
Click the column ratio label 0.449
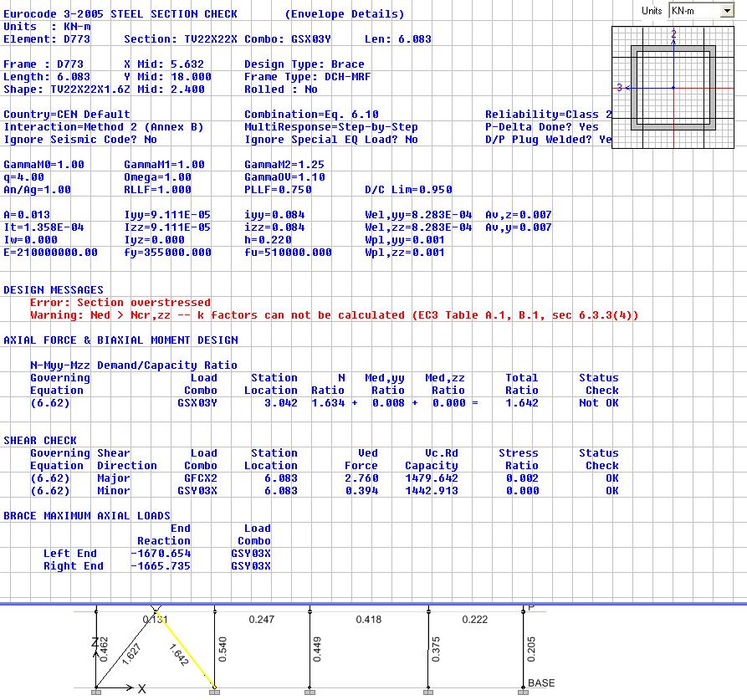pyautogui.click(x=317, y=649)
